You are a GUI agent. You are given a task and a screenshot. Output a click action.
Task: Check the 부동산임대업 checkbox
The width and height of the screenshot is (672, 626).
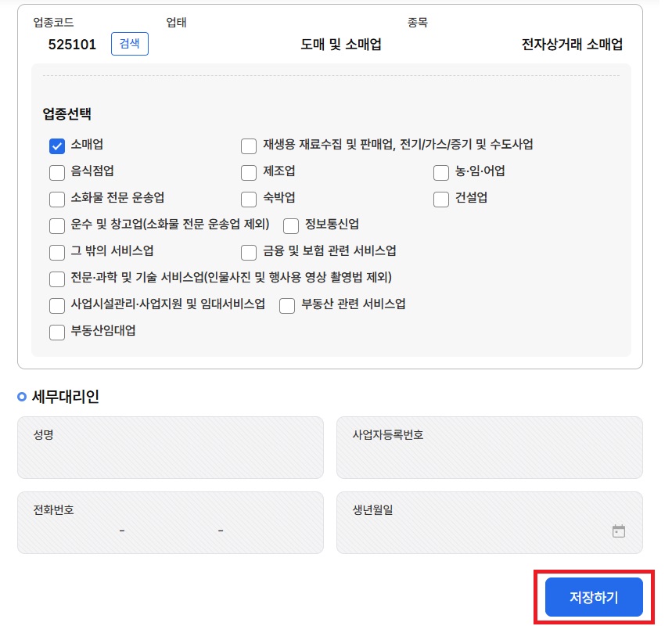57,332
